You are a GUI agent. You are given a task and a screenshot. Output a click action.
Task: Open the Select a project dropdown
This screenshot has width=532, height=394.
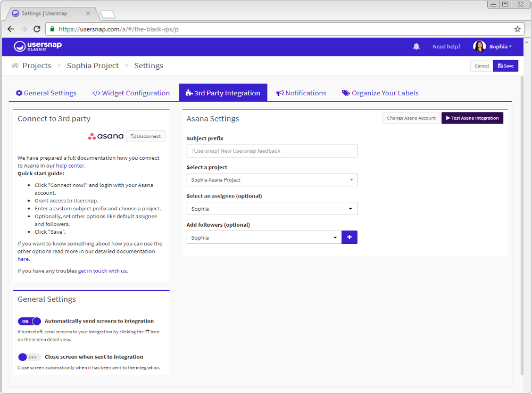tap(272, 179)
